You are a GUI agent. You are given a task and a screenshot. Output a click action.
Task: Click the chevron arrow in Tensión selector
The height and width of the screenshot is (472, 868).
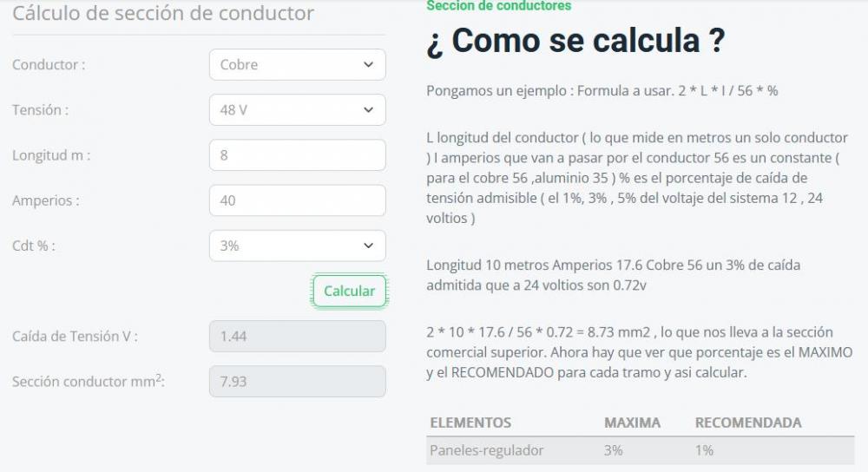[368, 109]
